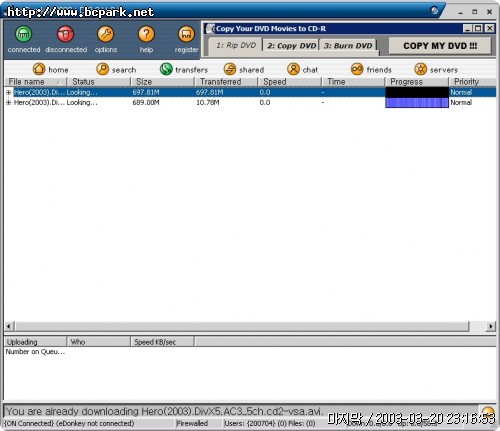Open the chat section
The image size is (500, 431).
tap(303, 69)
